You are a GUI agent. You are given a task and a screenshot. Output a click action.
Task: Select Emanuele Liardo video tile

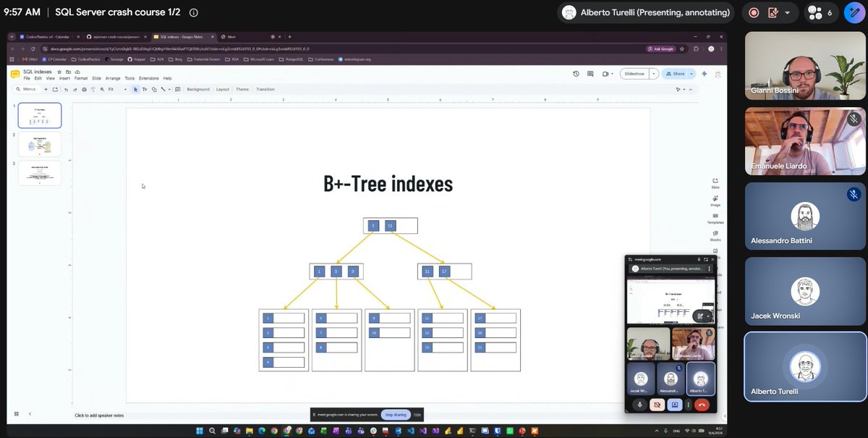pyautogui.click(x=806, y=142)
